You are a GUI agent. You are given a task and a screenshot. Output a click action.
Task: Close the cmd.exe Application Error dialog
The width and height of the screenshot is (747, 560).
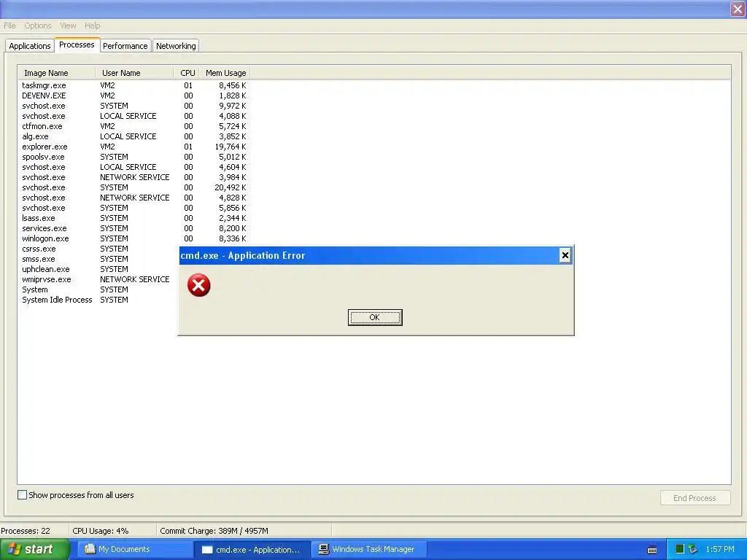tap(565, 255)
